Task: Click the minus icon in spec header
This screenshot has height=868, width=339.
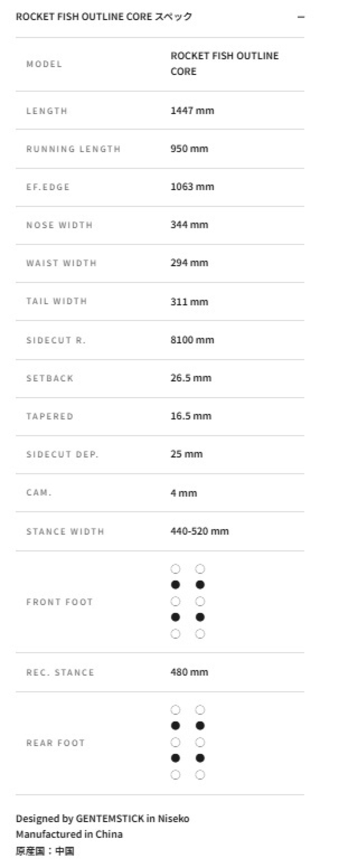Action: [x=301, y=17]
